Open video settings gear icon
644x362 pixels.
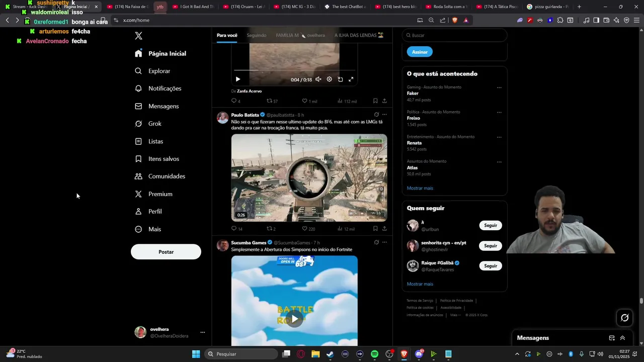click(x=330, y=79)
